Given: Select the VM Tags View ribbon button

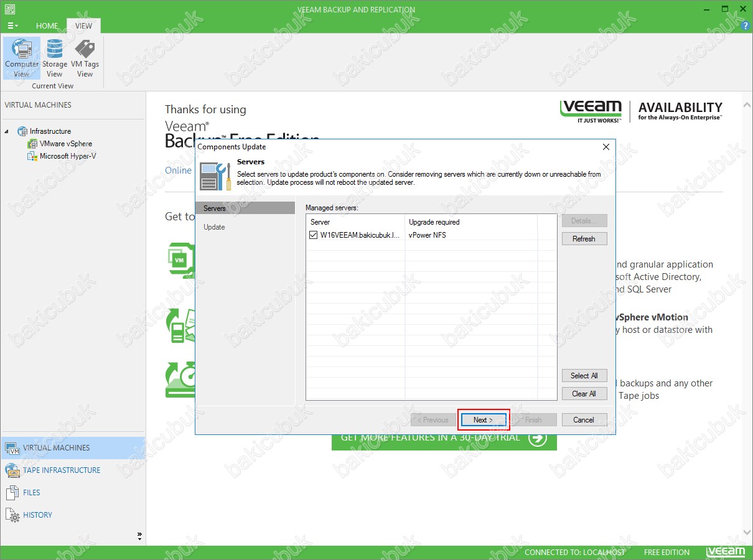Looking at the screenshot, I should point(85,58).
